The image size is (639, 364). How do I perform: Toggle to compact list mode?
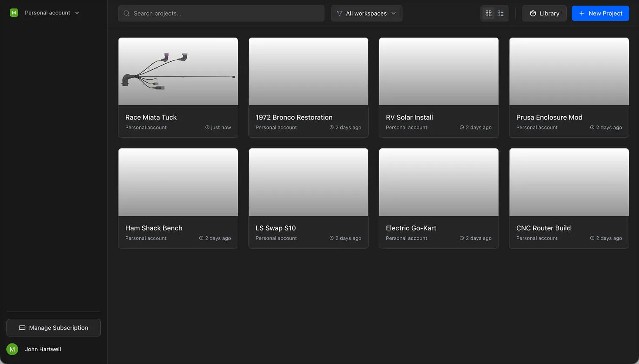coord(501,13)
